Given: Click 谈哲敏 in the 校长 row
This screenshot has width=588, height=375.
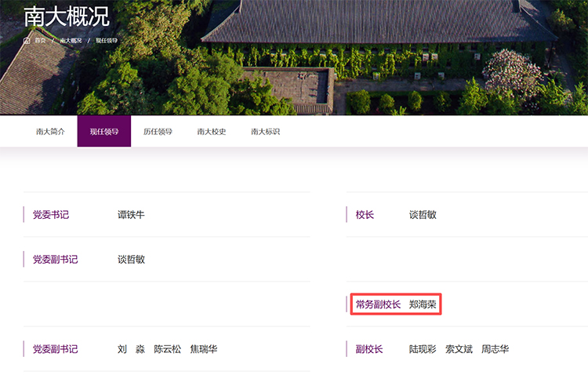Looking at the screenshot, I should point(423,215).
